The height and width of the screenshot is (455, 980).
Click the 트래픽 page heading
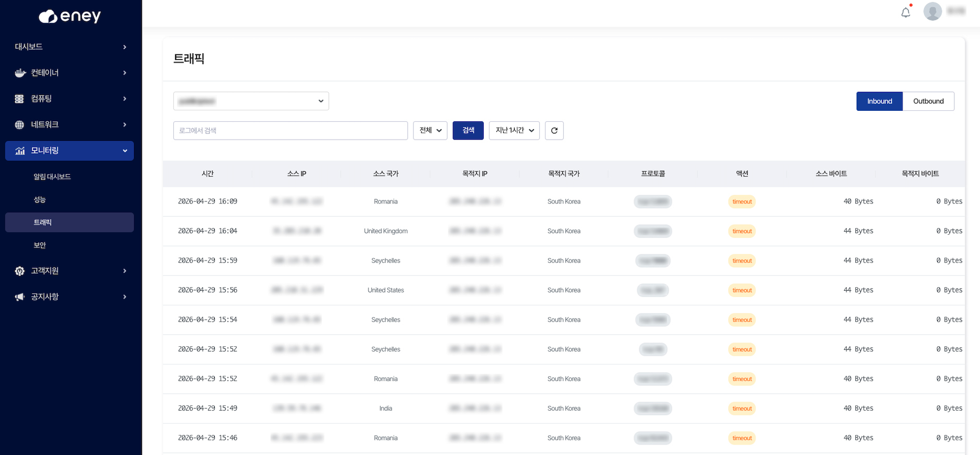(x=189, y=59)
